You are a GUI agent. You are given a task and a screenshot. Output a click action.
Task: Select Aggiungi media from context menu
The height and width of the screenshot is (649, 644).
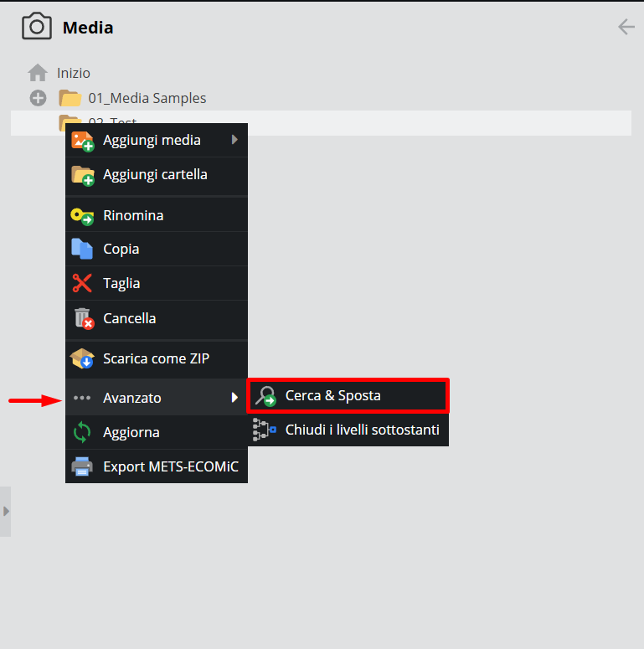[152, 140]
